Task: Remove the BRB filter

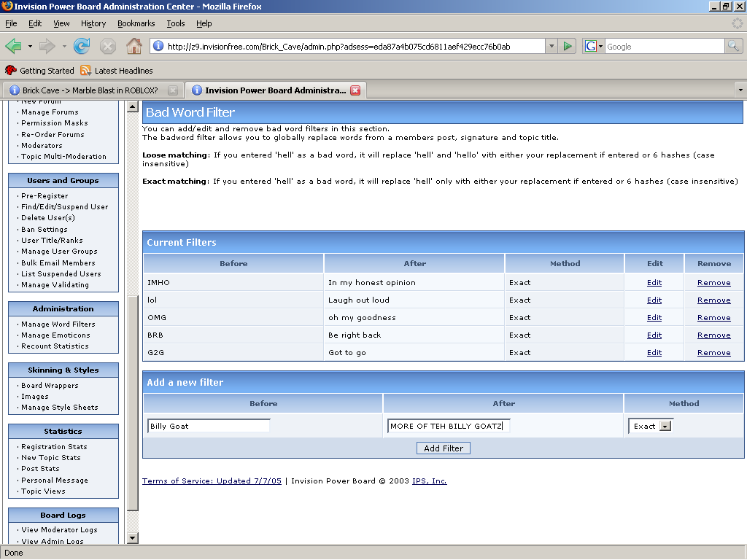Action: [x=713, y=335]
